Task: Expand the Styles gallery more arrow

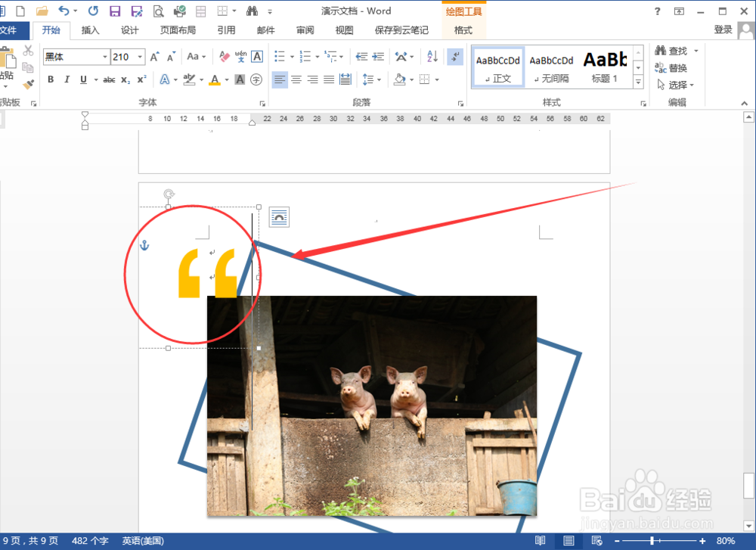Action: tap(638, 82)
